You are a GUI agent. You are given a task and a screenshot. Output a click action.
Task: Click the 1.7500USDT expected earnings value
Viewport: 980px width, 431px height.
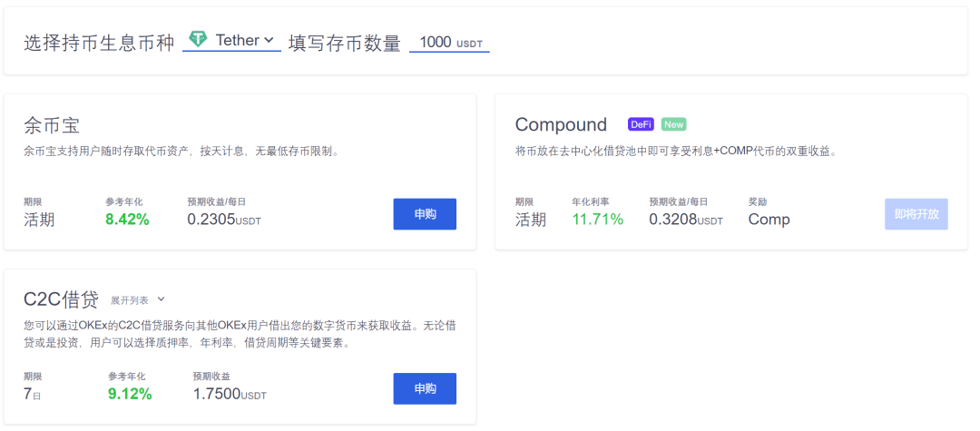230,394
